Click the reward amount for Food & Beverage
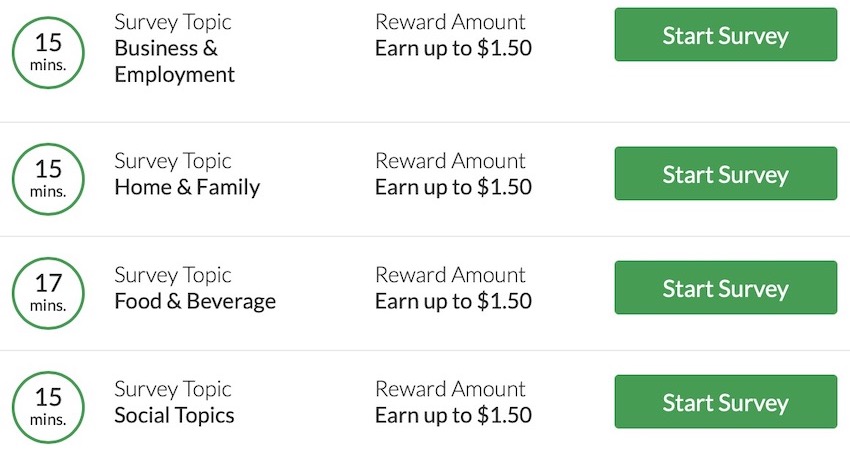Screen dimensions: 850x450 [x=453, y=301]
